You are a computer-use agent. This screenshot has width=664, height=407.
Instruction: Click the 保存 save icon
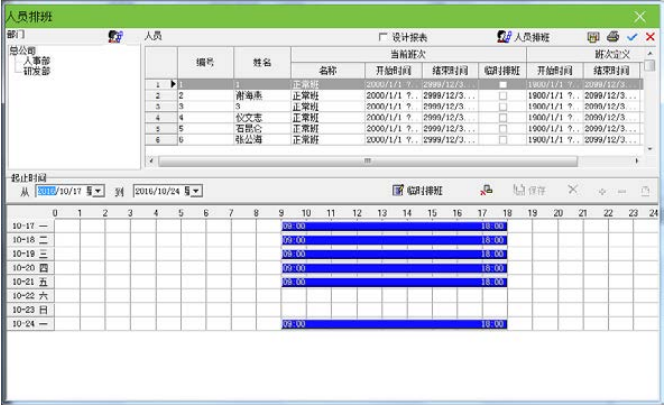530,190
